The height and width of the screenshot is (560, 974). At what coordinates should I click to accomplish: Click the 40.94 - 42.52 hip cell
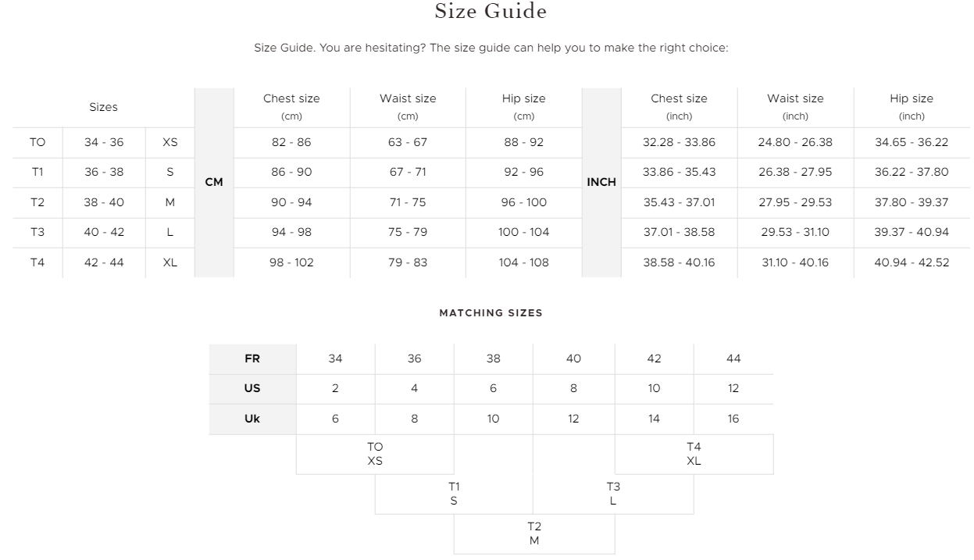click(912, 262)
